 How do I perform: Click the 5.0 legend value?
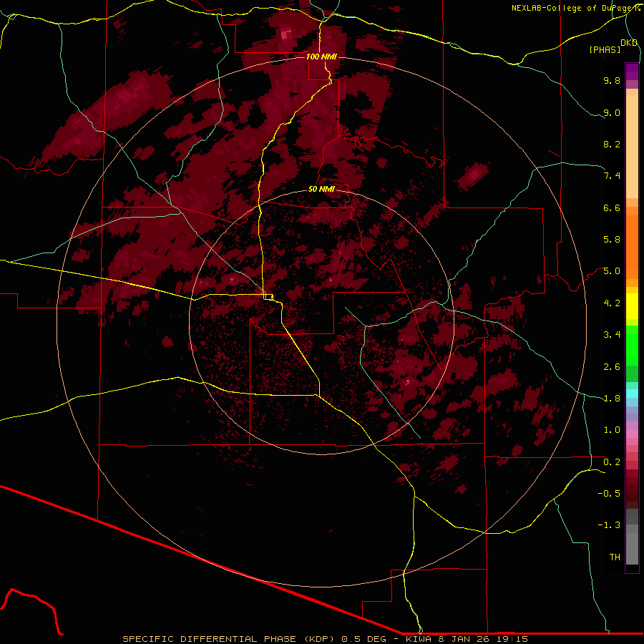(612, 271)
